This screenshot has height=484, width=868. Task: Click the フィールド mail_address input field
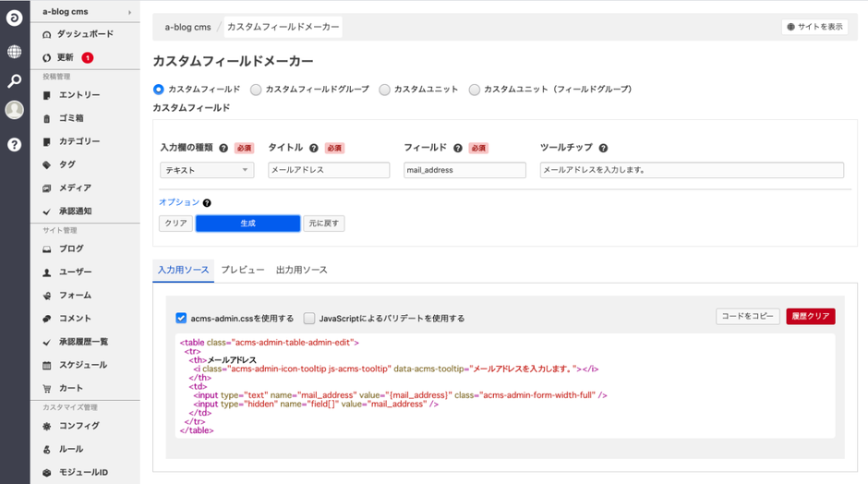(464, 170)
